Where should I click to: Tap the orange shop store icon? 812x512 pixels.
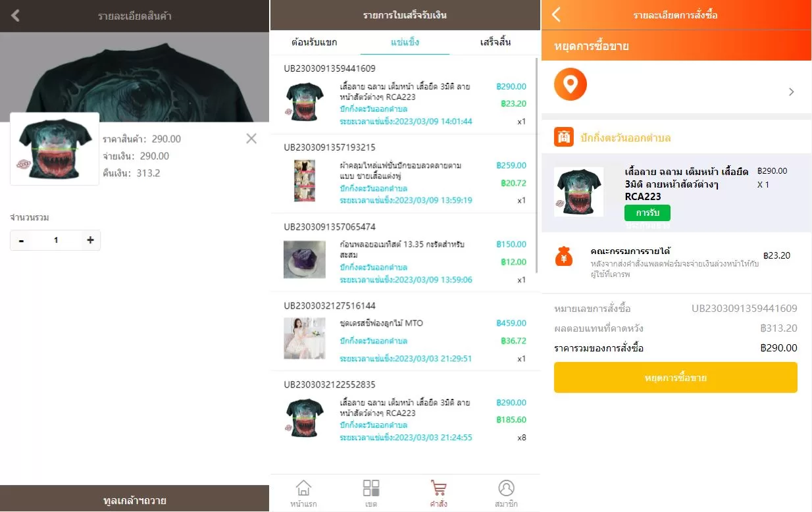[564, 137]
